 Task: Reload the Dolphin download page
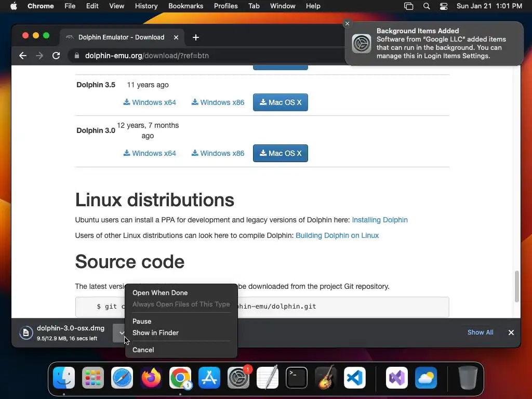(56, 56)
